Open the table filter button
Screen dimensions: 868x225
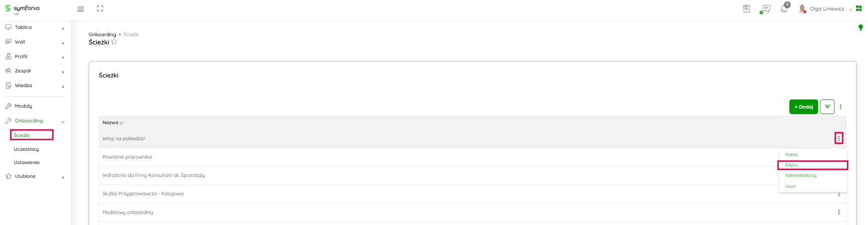[827, 107]
